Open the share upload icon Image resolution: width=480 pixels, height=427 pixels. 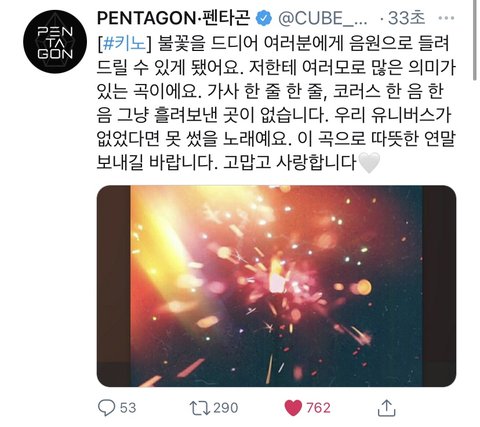(x=387, y=408)
